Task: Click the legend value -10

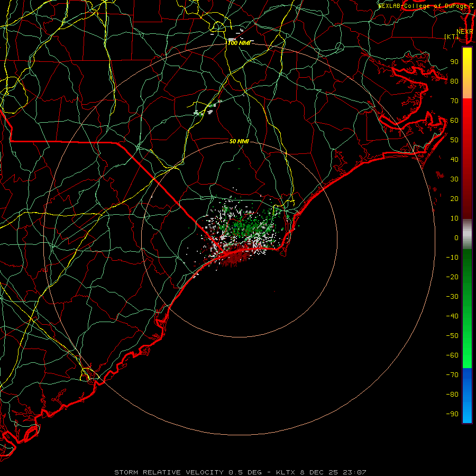Action: click(452, 258)
